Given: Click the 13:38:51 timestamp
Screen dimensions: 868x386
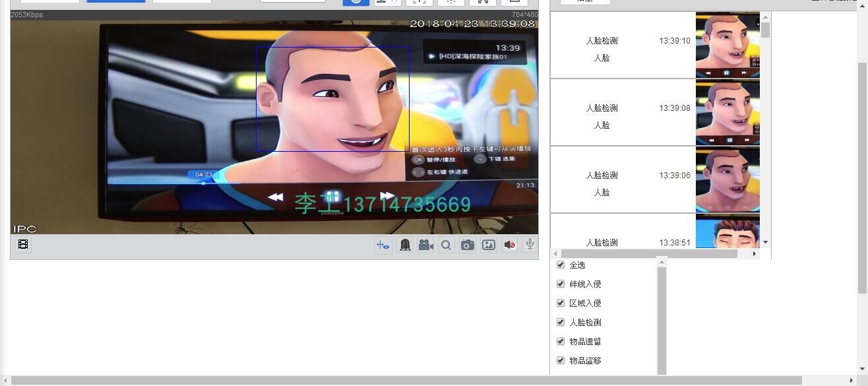Looking at the screenshot, I should tap(675, 242).
